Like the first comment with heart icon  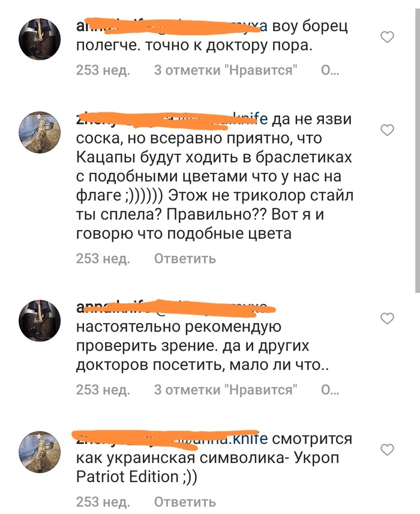pos(388,37)
